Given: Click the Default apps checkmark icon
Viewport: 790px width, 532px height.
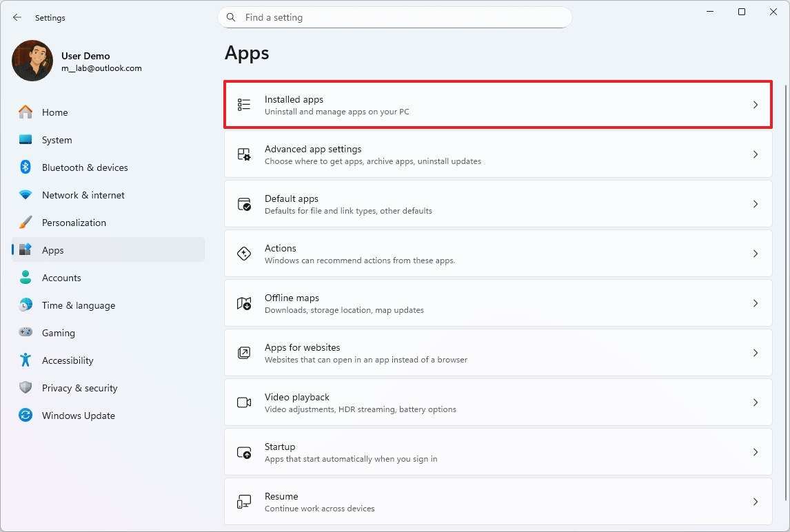Looking at the screenshot, I should click(x=244, y=203).
